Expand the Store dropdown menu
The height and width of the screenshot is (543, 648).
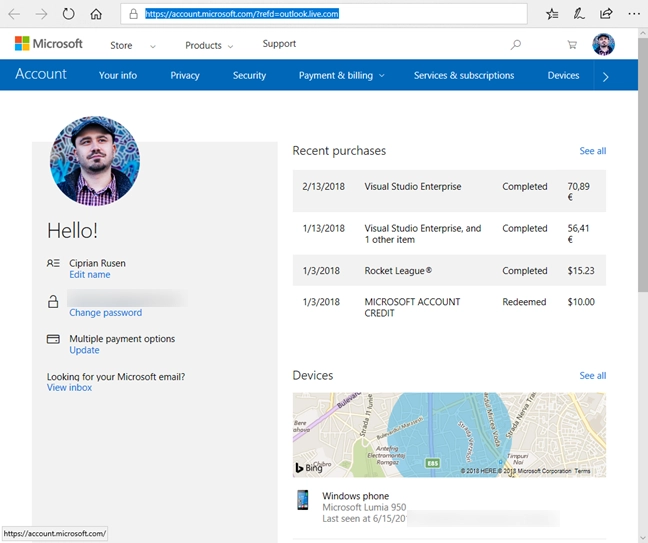tap(133, 45)
